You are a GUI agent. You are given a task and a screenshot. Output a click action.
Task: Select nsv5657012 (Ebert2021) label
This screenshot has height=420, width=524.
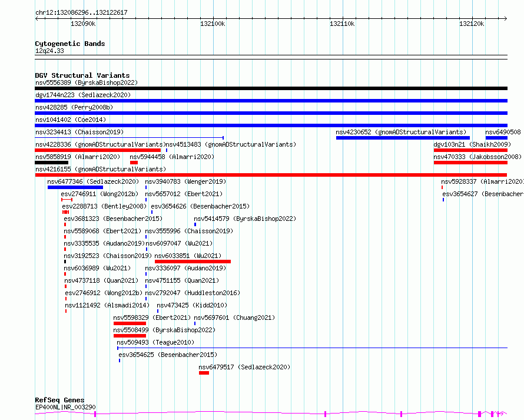[x=184, y=194]
